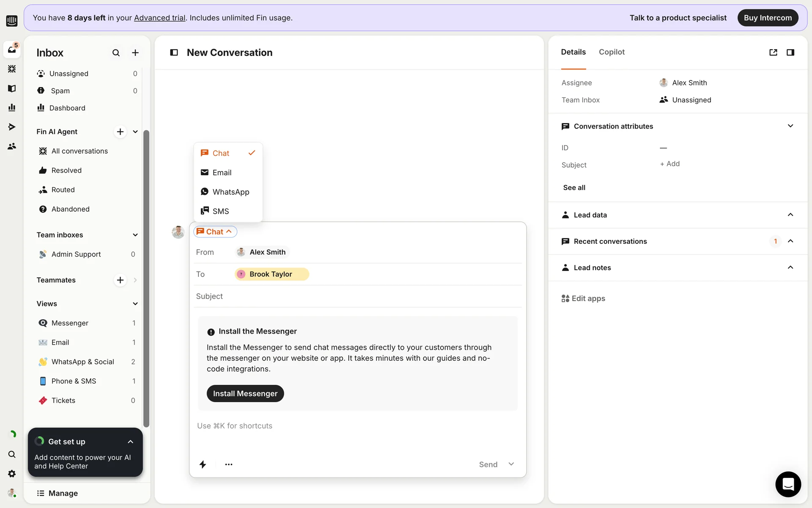This screenshot has height=508, width=812.
Task: Click the search icon in Inbox header
Action: [x=116, y=53]
